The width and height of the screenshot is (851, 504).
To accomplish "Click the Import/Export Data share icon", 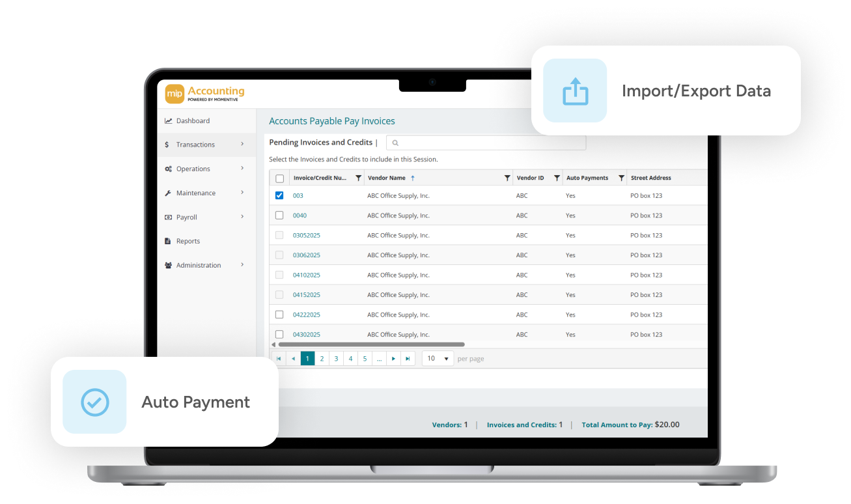I will pyautogui.click(x=575, y=91).
